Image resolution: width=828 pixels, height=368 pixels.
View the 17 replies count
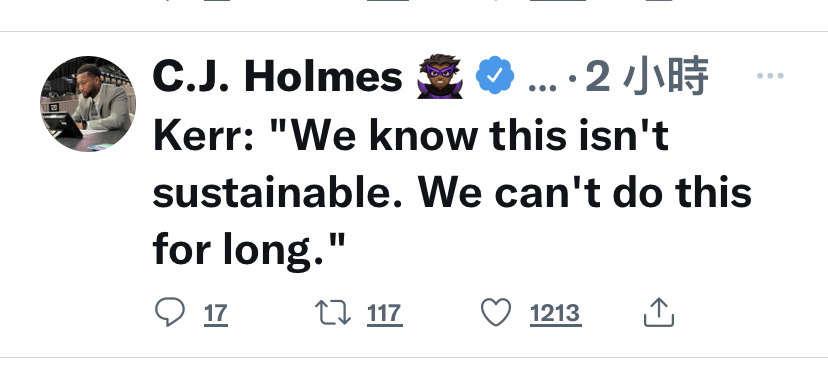pos(216,314)
